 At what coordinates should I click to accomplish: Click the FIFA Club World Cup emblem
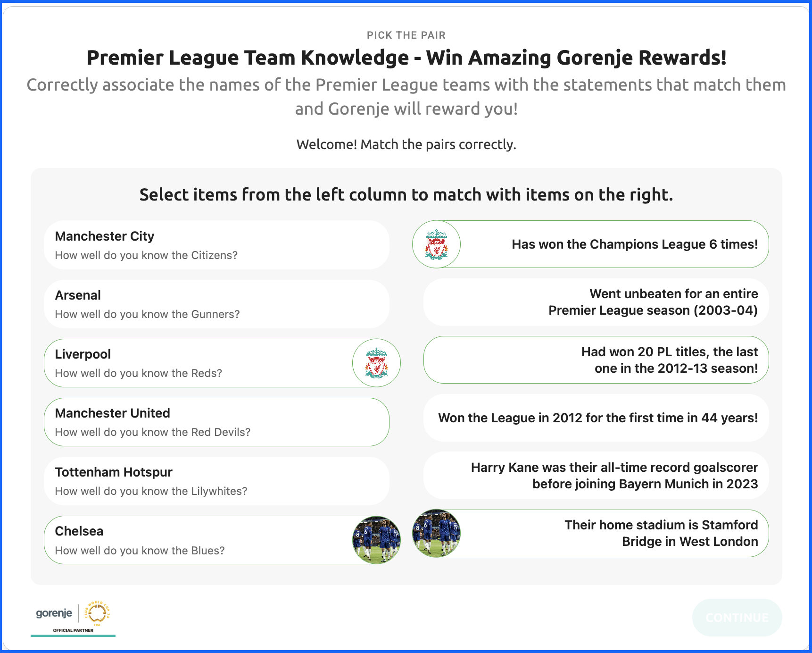pyautogui.click(x=97, y=613)
